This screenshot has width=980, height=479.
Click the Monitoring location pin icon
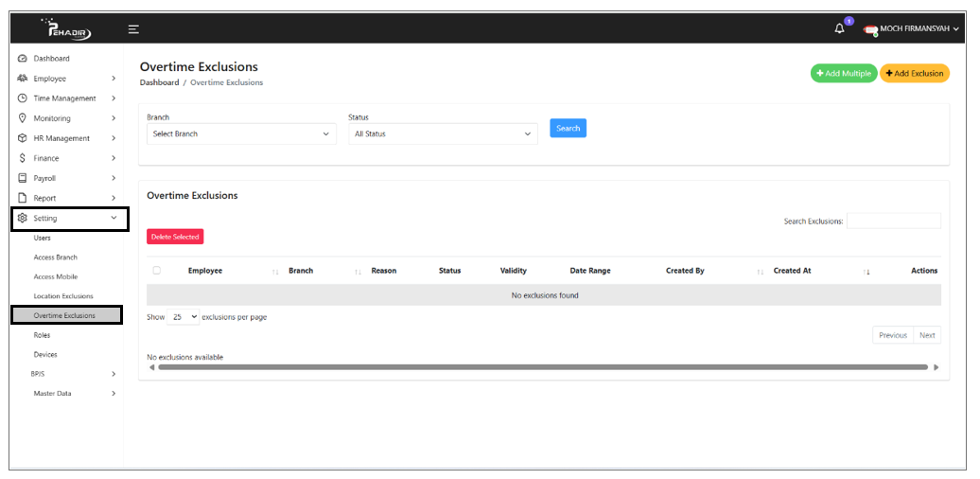(23, 118)
